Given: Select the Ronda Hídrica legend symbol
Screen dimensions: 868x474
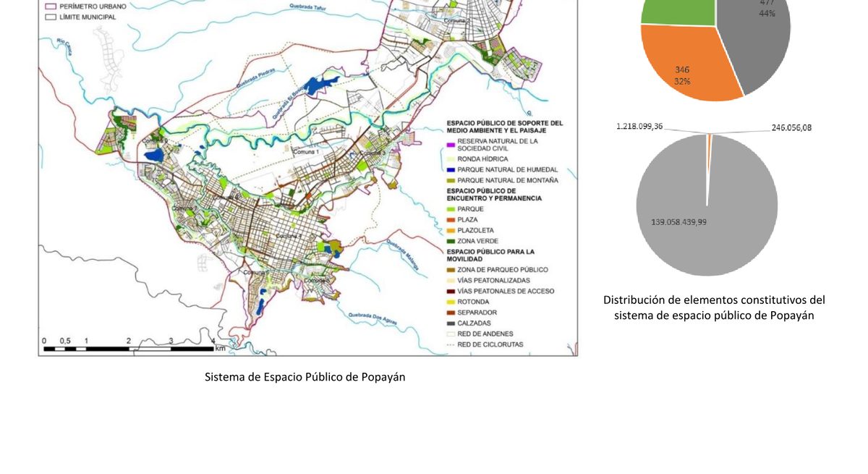Looking at the screenshot, I should 451,158.
